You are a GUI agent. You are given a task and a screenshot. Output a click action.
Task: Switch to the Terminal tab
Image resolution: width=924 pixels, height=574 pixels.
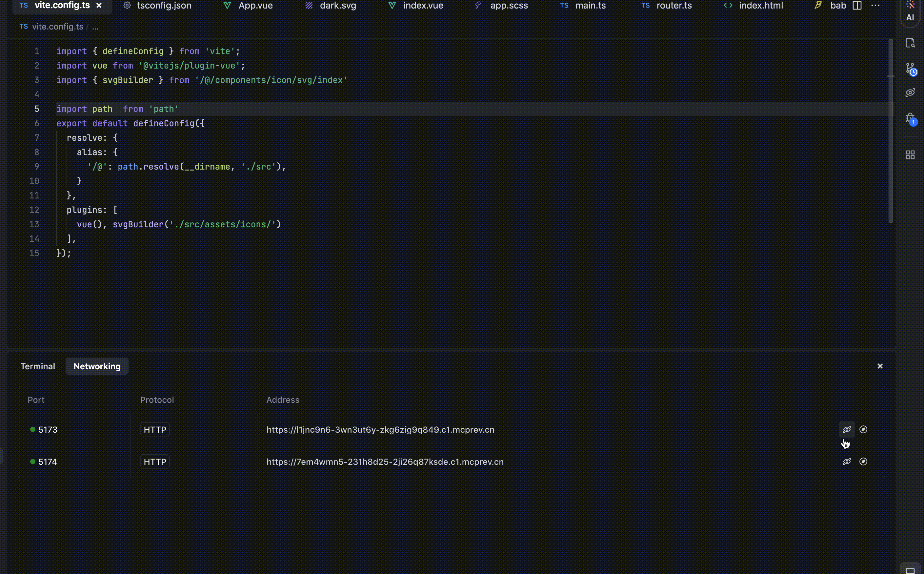[38, 366]
